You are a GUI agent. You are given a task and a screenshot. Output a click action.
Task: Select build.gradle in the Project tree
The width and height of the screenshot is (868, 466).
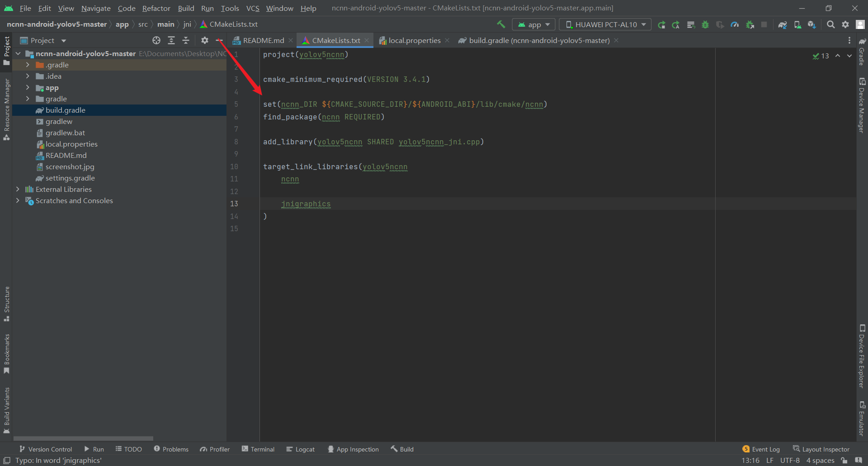65,110
